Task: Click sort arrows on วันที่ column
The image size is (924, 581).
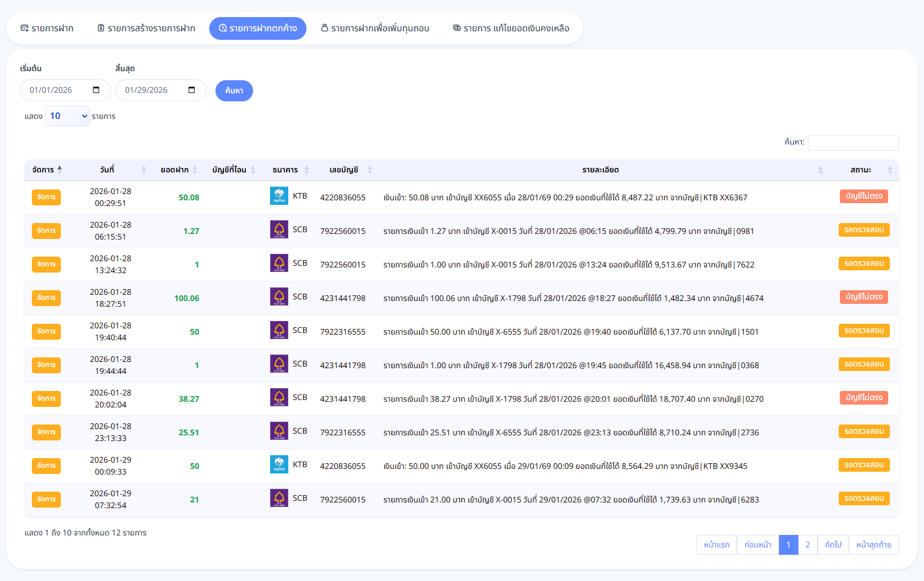Action: tap(144, 170)
